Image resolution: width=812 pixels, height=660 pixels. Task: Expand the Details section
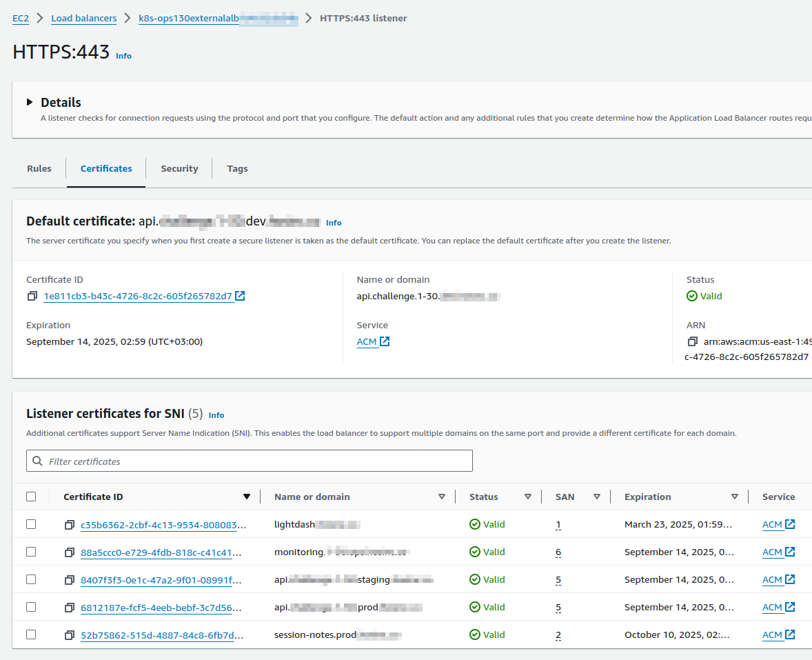[x=30, y=102]
